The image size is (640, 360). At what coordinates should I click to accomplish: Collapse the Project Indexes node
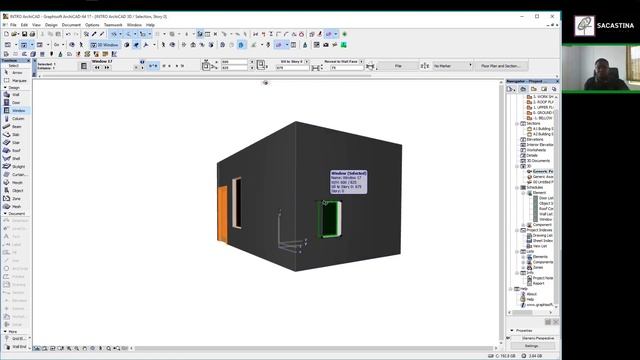[517, 230]
